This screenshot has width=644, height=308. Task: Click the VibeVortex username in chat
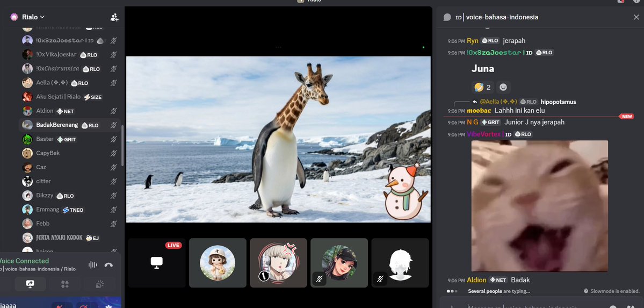coord(484,134)
